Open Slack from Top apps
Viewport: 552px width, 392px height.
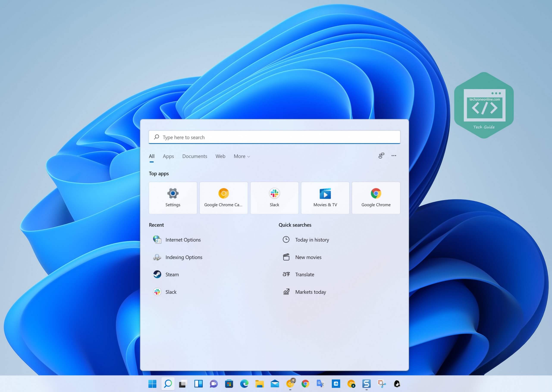274,197
